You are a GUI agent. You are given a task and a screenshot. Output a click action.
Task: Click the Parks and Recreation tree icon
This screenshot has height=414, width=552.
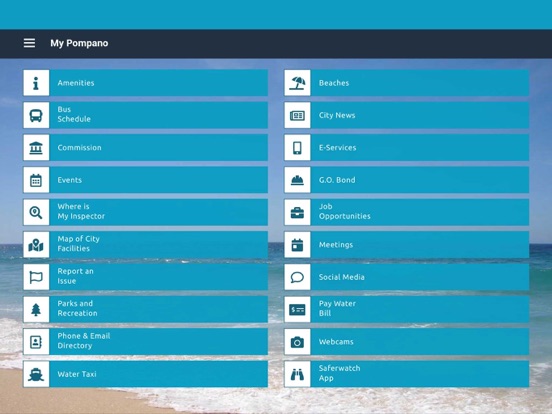[36, 310]
